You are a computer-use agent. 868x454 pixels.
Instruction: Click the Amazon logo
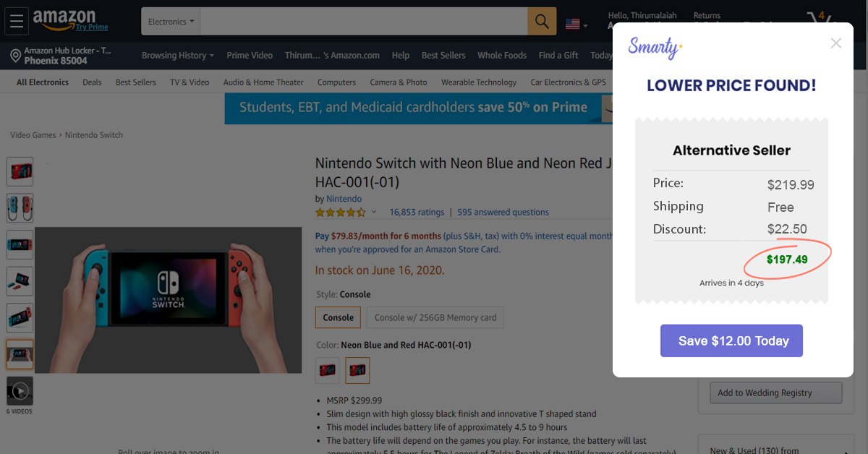[64, 19]
